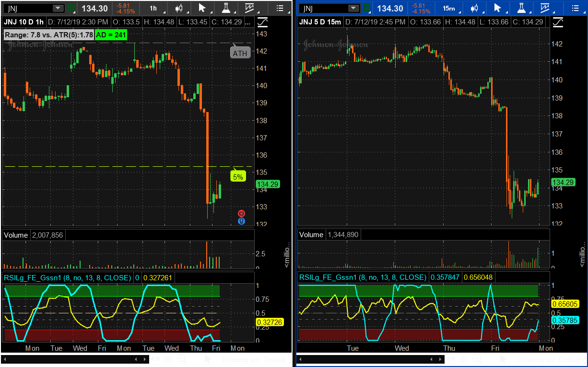Click the green 'AD = 241' label

111,34
